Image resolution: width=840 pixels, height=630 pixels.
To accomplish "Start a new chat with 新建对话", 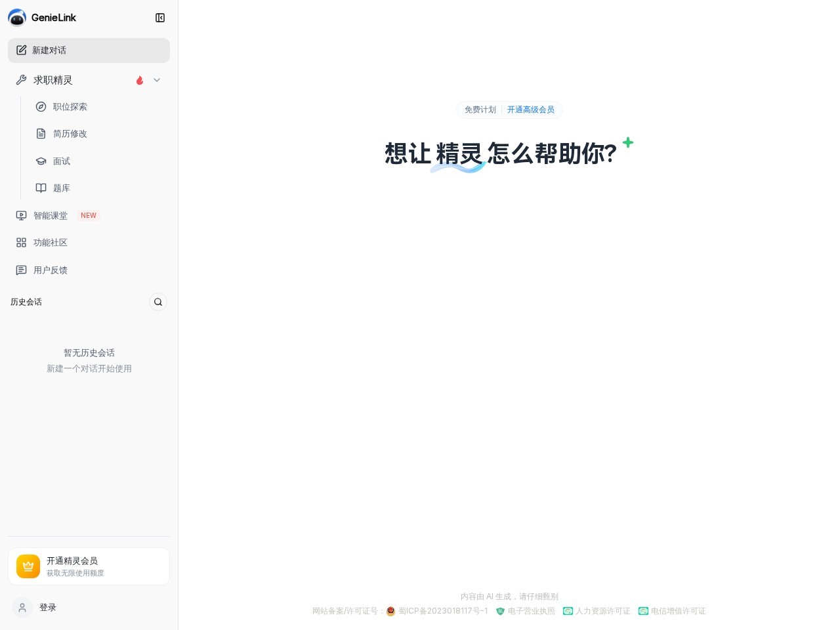I will 89,51.
